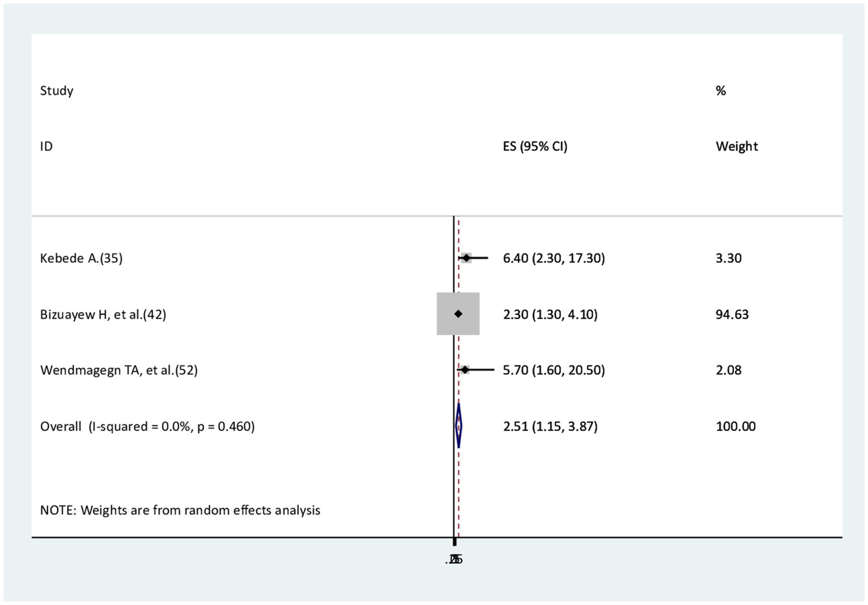Click the blue overall effect diamond

[x=459, y=426]
